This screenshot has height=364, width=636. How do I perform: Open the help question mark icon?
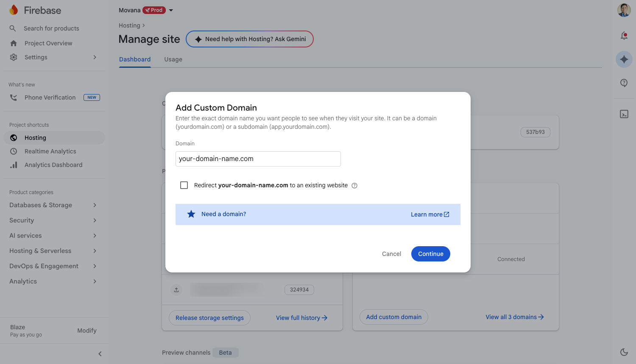click(624, 83)
